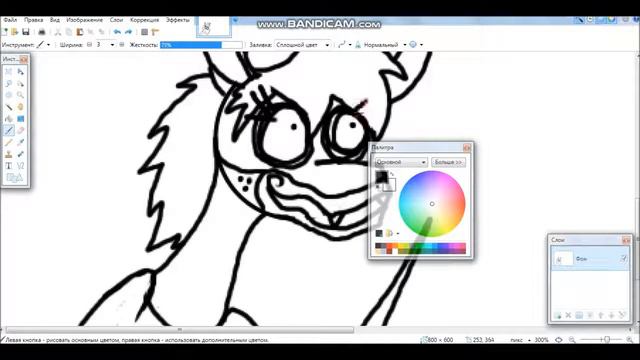Click the Save floppy disk icon
640x360 pixels.
coord(26,32)
